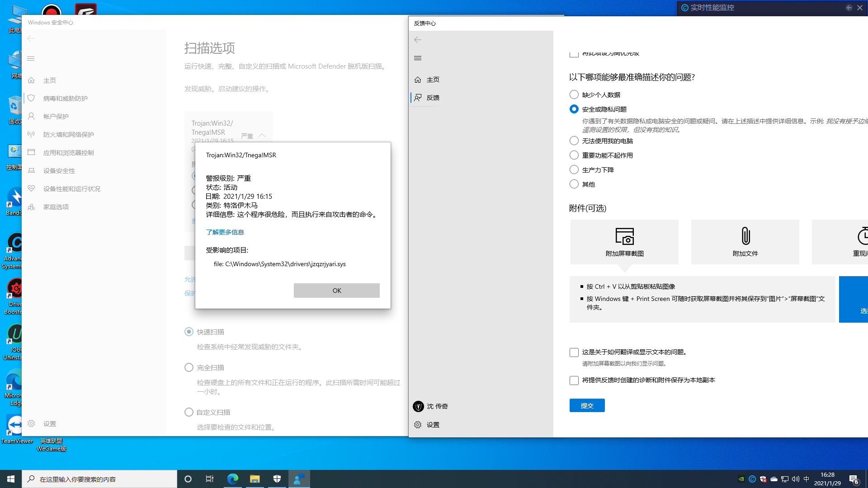The width and height of the screenshot is (868, 488).
Task: Collapse the Trojan:Win32/Tnega!MSR threat entry
Action: click(x=262, y=136)
